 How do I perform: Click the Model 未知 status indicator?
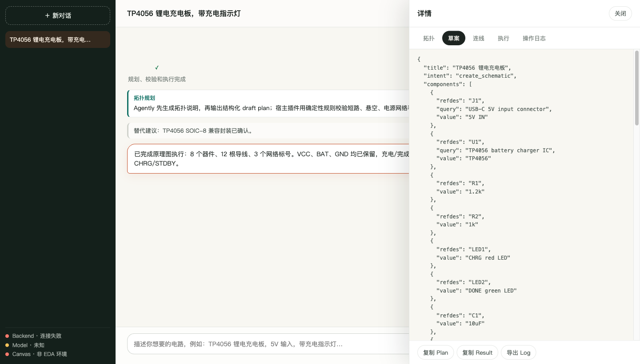coord(25,345)
